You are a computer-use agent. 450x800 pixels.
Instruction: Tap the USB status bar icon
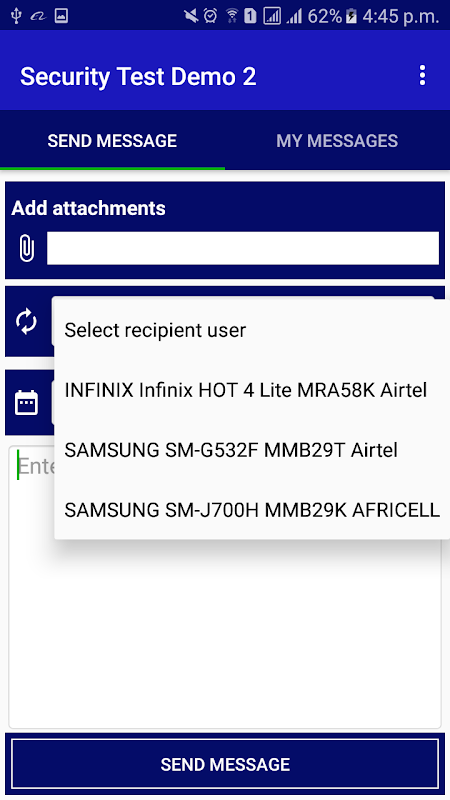pos(16,16)
